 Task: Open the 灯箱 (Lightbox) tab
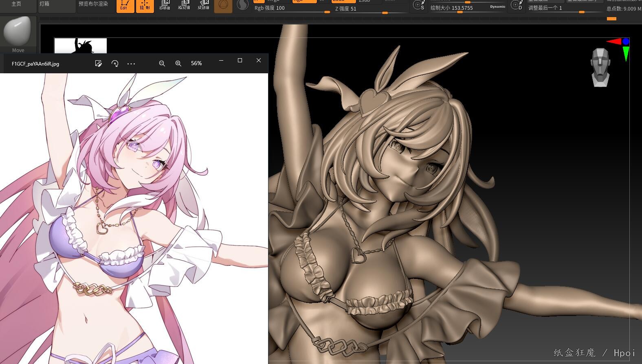point(44,4)
